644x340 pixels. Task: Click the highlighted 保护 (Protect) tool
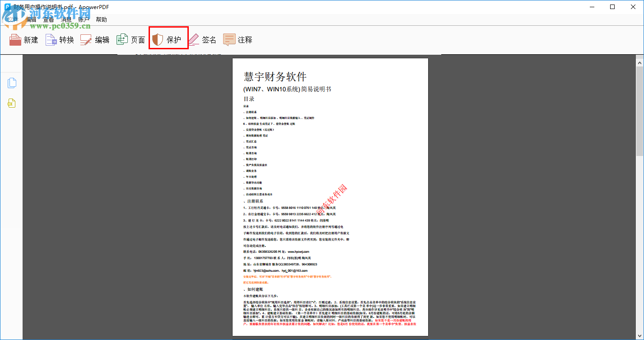168,40
